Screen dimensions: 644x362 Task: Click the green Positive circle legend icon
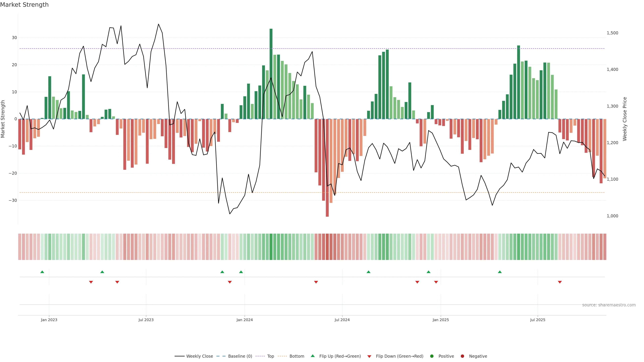point(432,356)
